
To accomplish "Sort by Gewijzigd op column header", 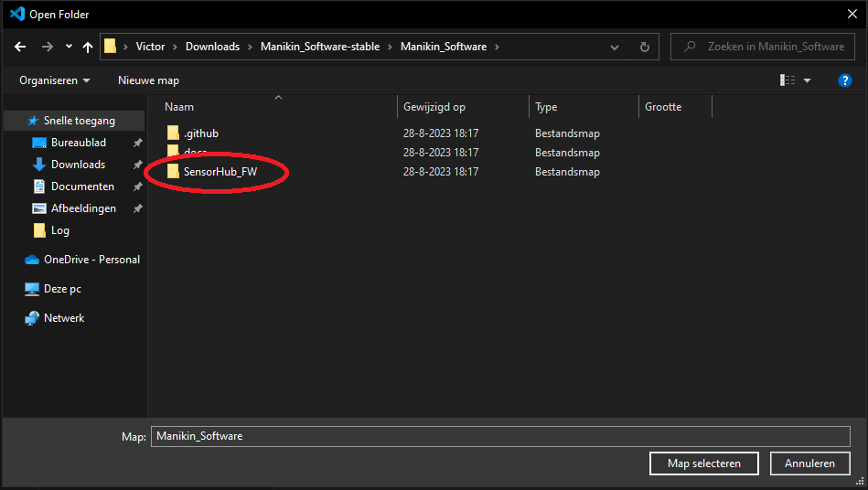I will click(x=434, y=107).
